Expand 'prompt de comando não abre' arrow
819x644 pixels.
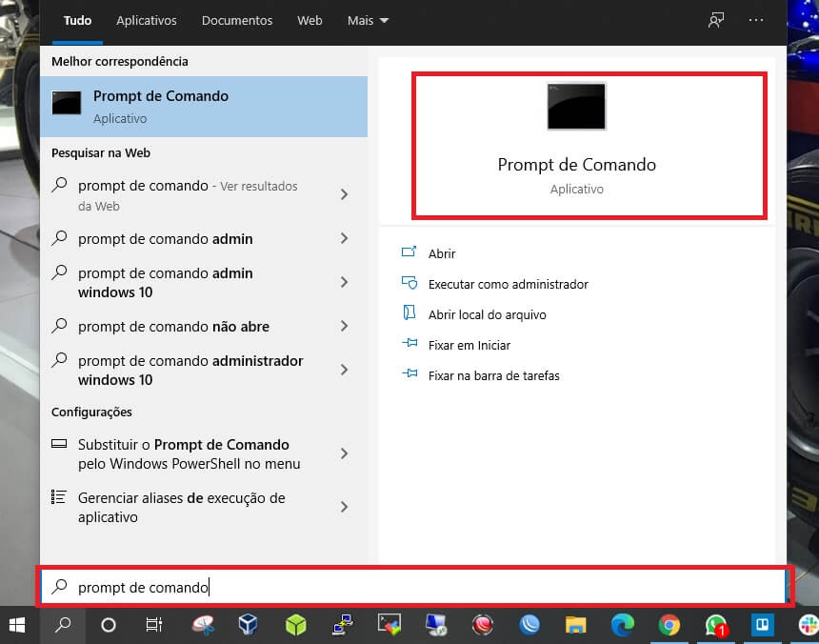click(x=344, y=327)
